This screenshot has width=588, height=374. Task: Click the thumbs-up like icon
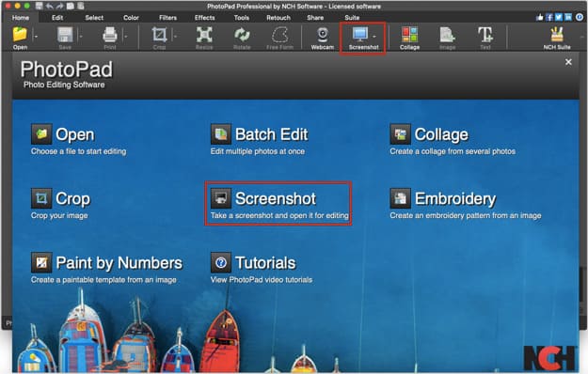click(540, 17)
